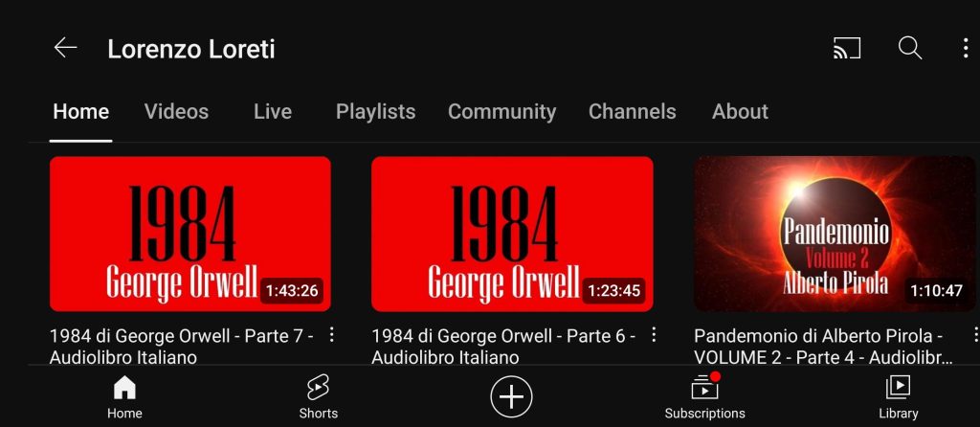Viewport: 980px width, 427px height.
Task: Open the Shorts section
Action: click(x=318, y=397)
